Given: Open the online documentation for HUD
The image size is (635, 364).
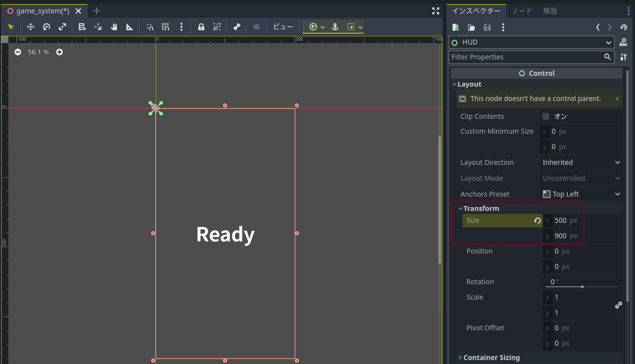Looking at the screenshot, I should click(x=623, y=43).
